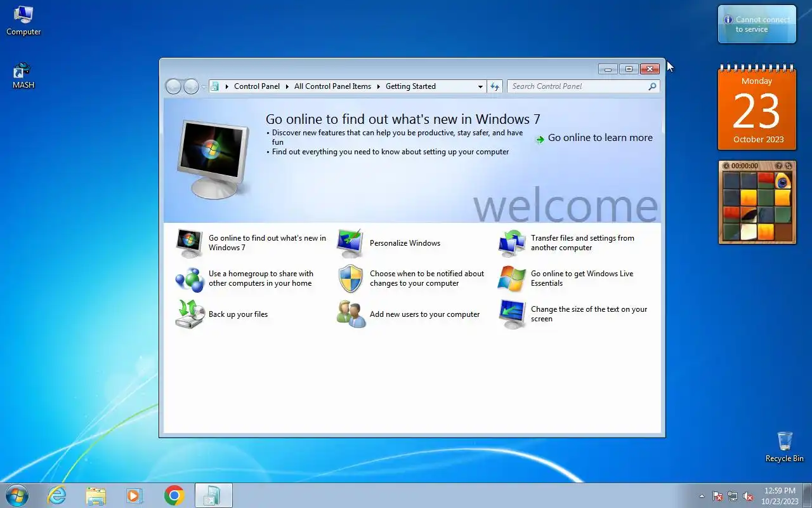Viewport: 812px width, 508px height.
Task: Select the MASH desktop shortcut
Action: coord(23,75)
